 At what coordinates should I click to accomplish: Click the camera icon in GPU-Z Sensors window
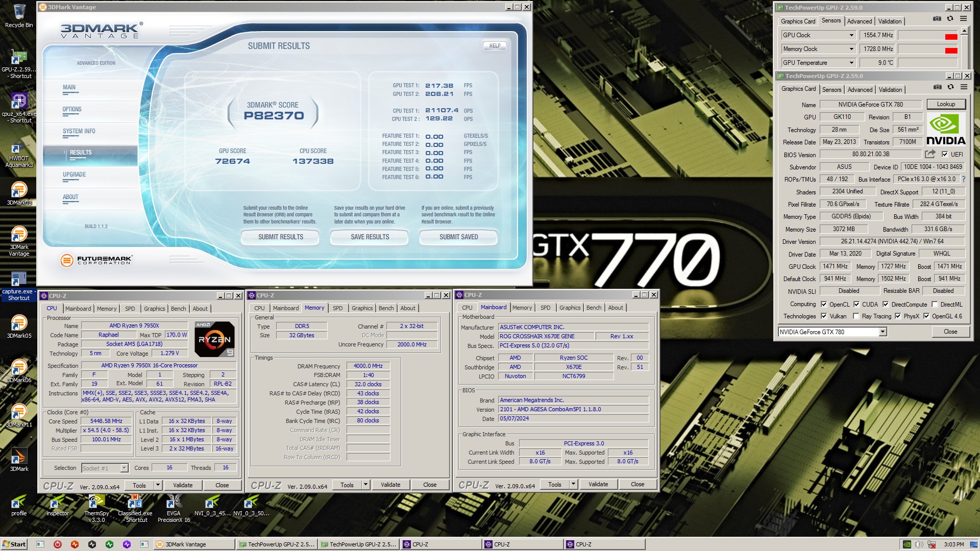click(x=937, y=18)
